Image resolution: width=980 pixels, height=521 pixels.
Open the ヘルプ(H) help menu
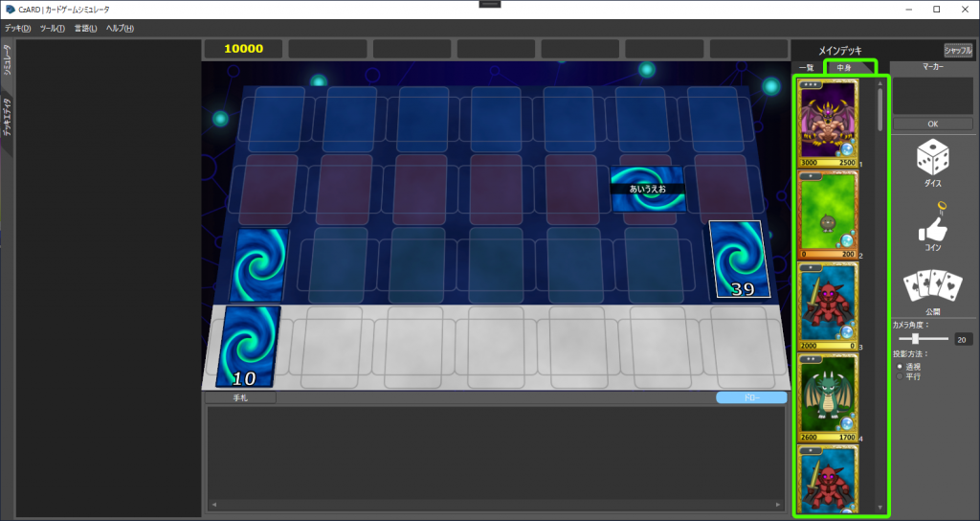pos(120,28)
